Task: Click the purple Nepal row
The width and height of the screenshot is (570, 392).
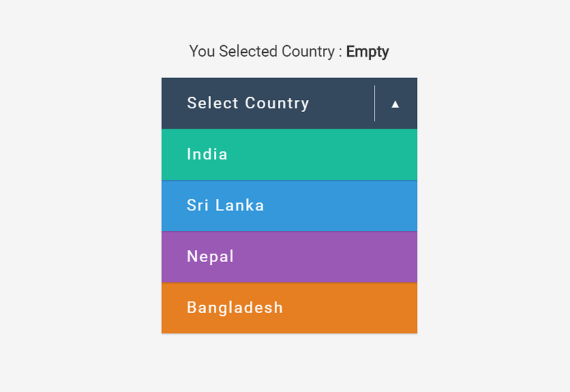Action: pos(289,257)
